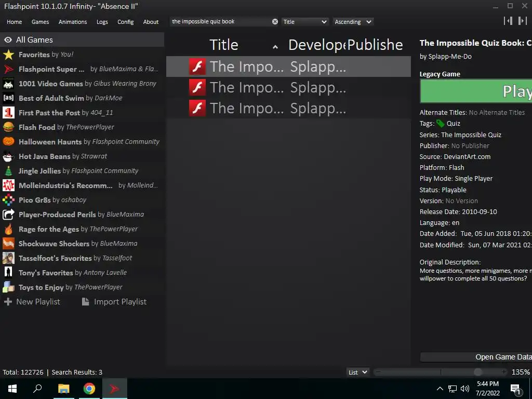
Task: Click the Flash icon of the third game row
Action: click(x=197, y=108)
